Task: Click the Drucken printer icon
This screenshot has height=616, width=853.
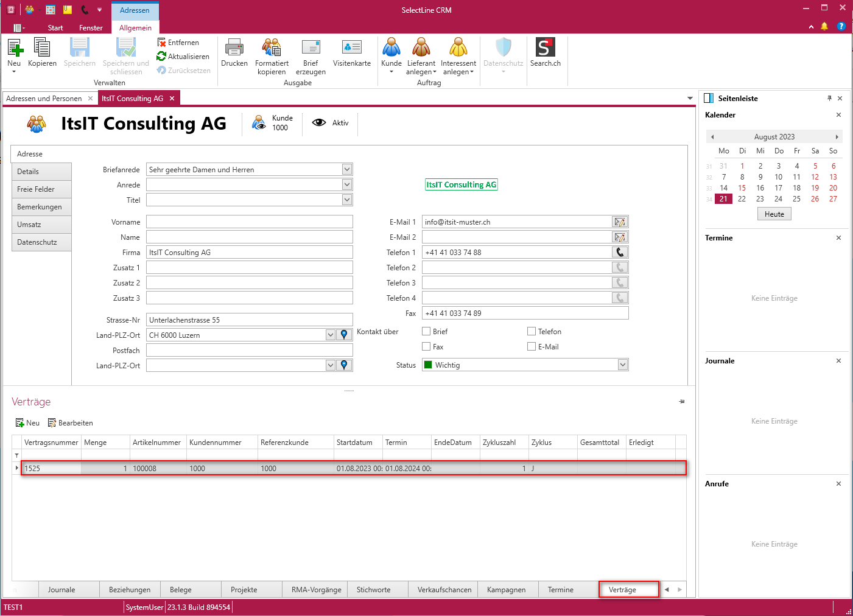Action: tap(234, 47)
